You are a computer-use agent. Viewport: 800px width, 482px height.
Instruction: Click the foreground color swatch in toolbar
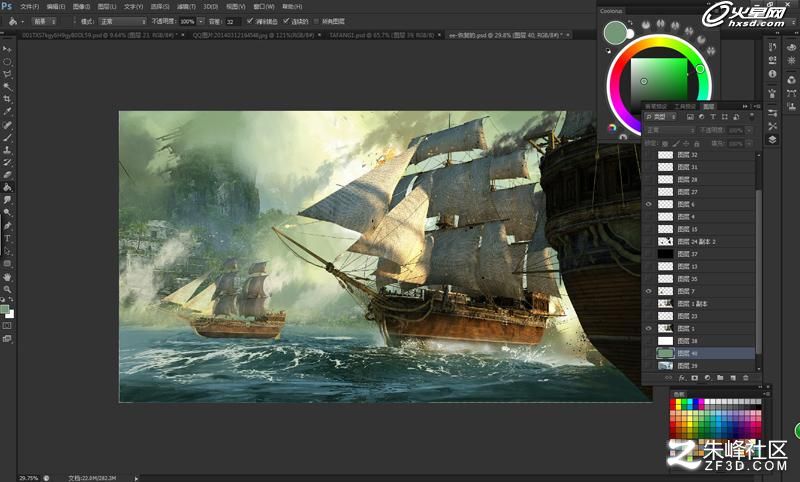point(5,310)
